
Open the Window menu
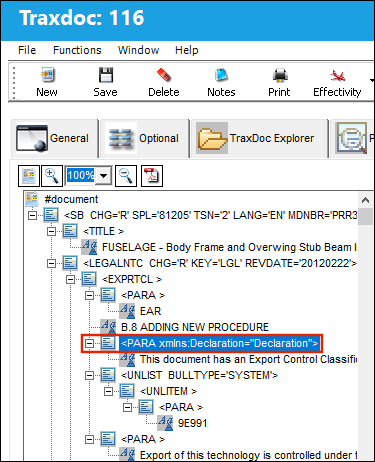coord(138,50)
